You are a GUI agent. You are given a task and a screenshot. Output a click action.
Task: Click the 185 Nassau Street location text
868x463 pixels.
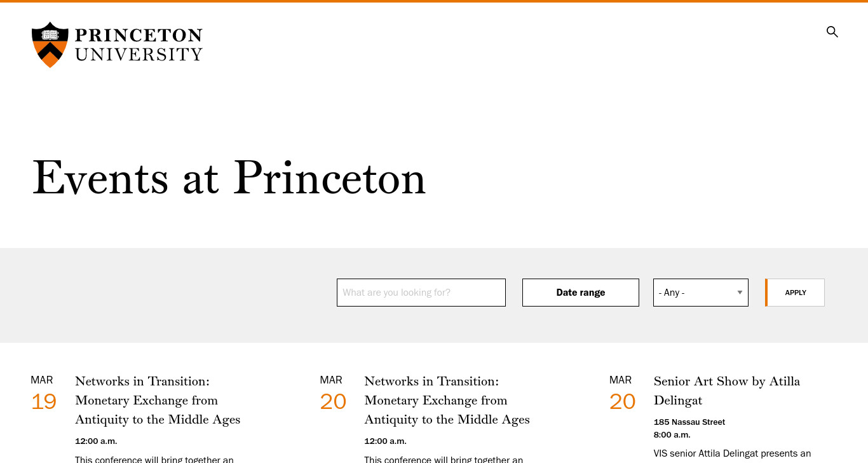[689, 422]
